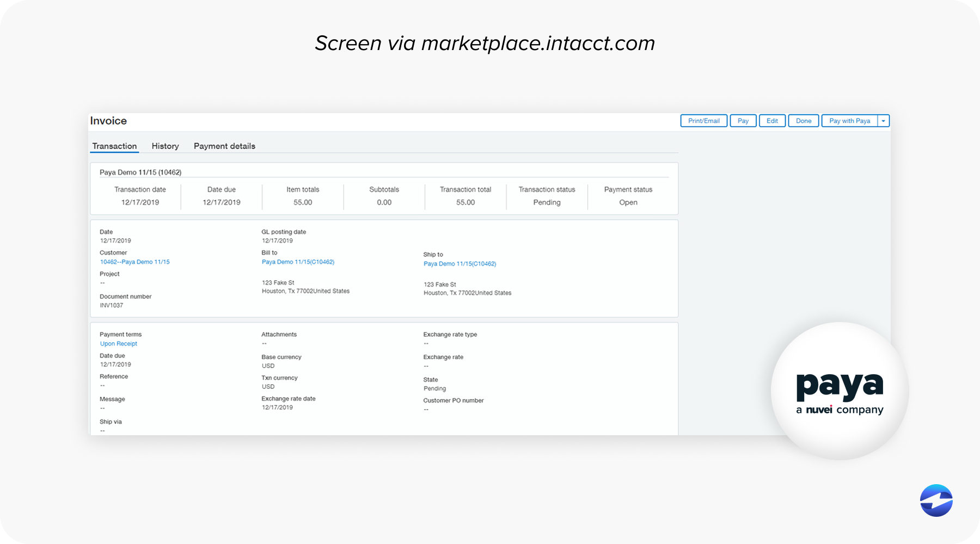Open the Payment details tab
The image size is (980, 544).
click(x=224, y=146)
